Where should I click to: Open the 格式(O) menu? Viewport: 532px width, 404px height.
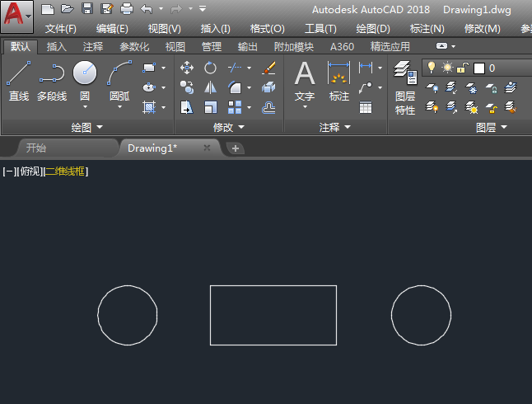267,29
